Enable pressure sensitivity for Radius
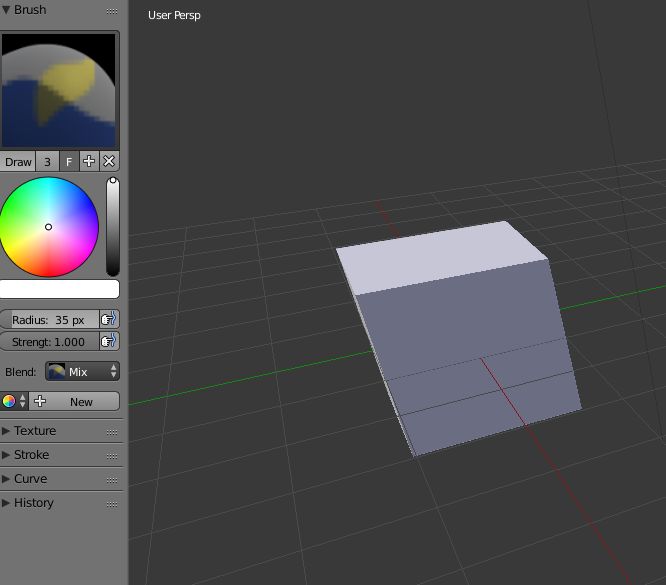 point(109,319)
